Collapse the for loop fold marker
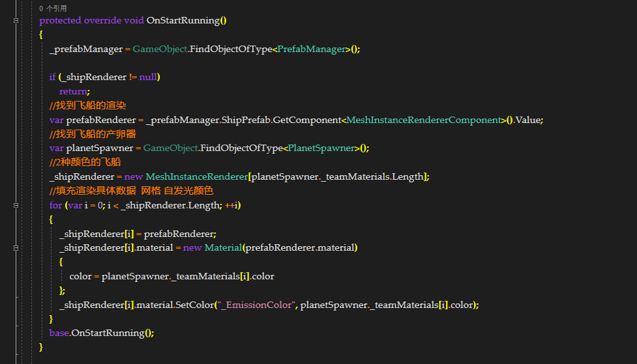This screenshot has width=637, height=364. [x=16, y=205]
